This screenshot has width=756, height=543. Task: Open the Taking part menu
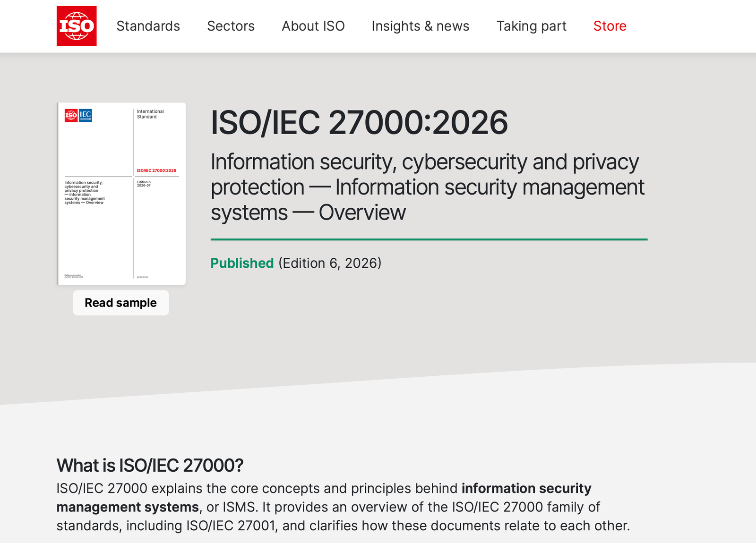click(x=532, y=26)
